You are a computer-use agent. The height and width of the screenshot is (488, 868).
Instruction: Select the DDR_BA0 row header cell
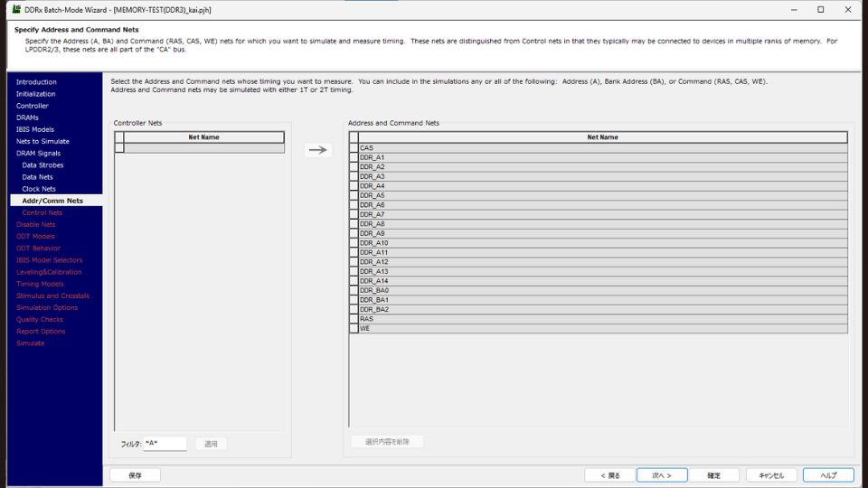354,290
